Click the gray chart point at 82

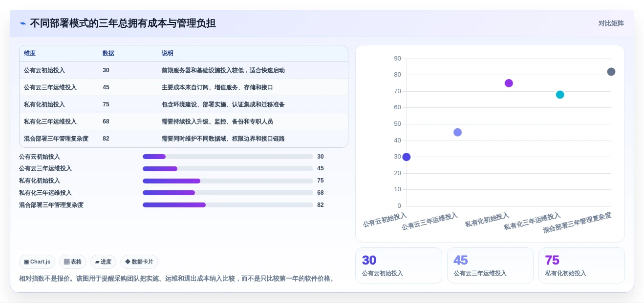(x=611, y=72)
